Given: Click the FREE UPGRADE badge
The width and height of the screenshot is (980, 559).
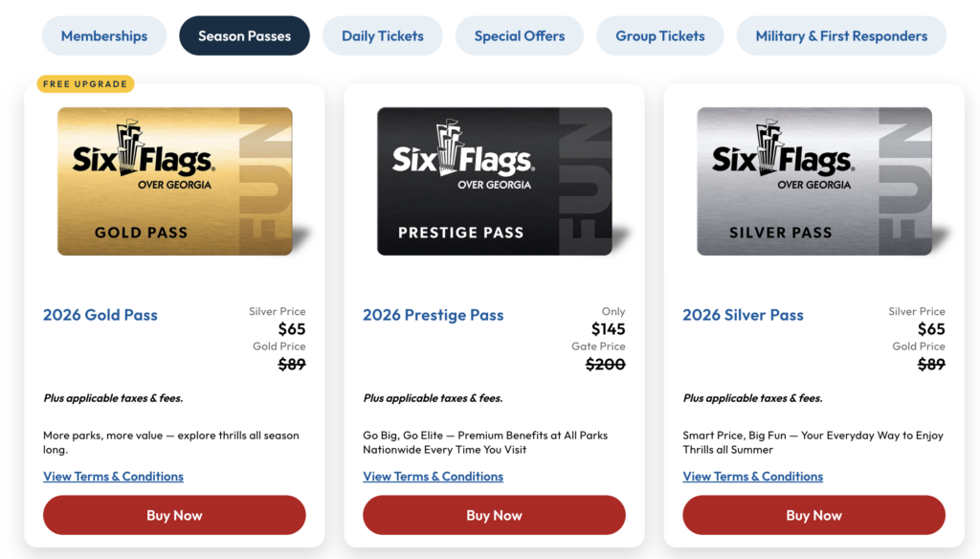Looking at the screenshot, I should 85,83.
